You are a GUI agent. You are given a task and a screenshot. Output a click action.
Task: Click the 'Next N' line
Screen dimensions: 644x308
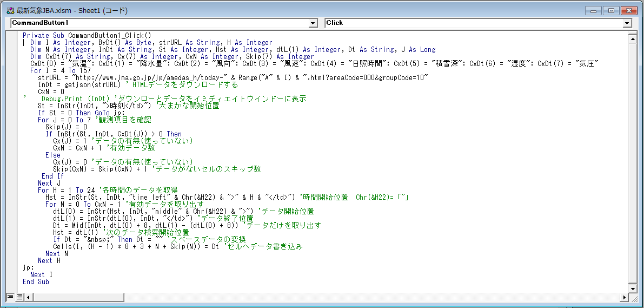tap(57, 253)
